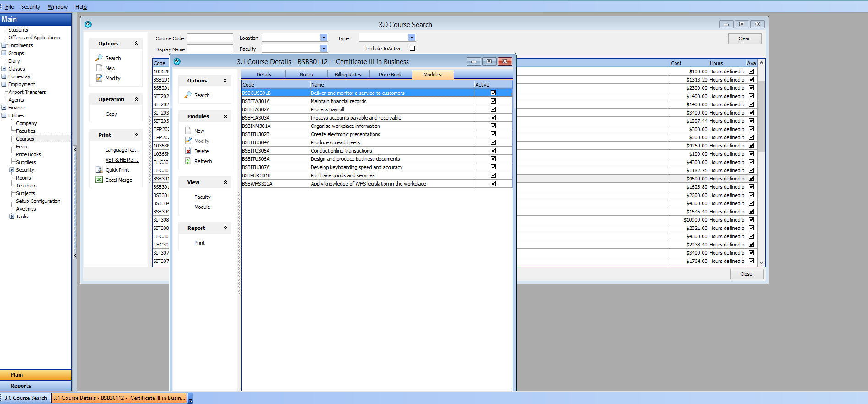The image size is (868, 404).
Task: Click the New course icon in Course Search
Action: click(99, 68)
